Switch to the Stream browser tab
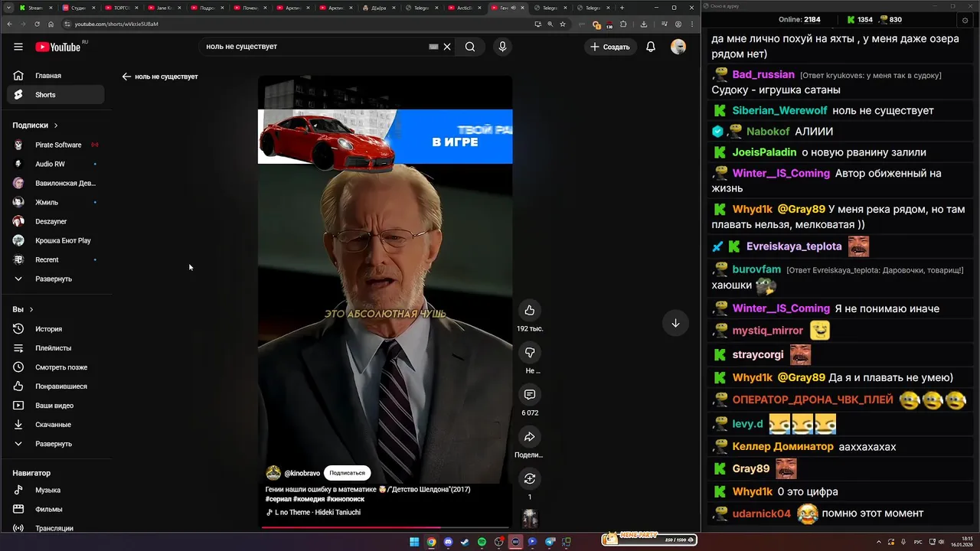980x551 pixels. [x=36, y=8]
